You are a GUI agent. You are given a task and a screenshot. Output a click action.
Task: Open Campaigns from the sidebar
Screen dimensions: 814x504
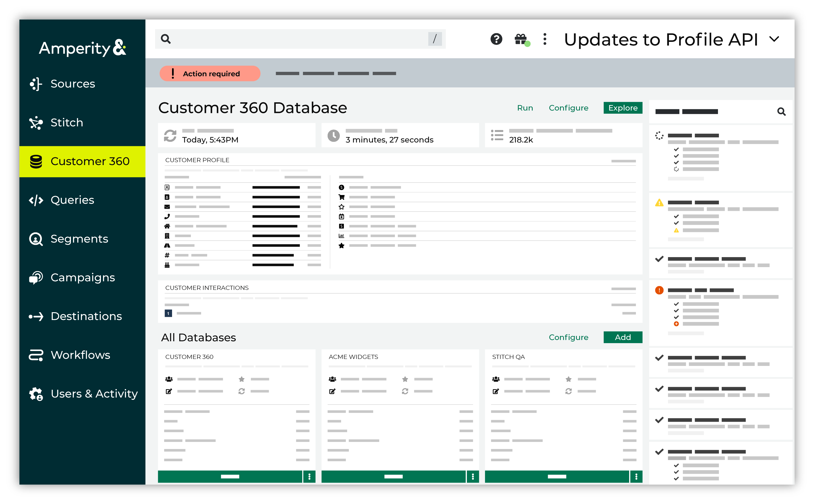point(82,277)
